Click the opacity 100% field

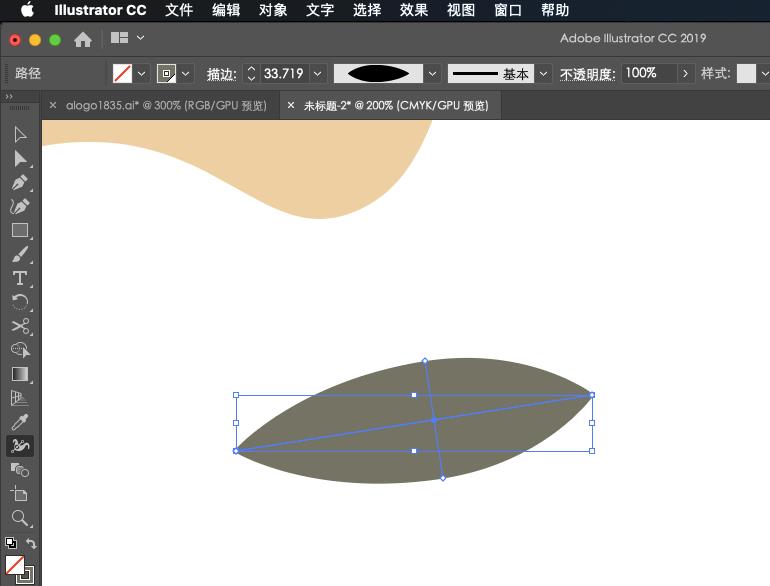coord(650,73)
